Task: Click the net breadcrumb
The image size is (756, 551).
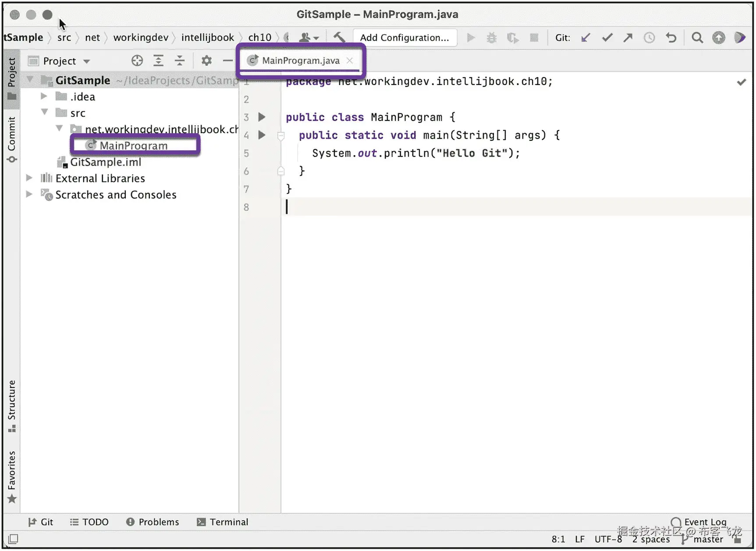Action: coord(92,38)
